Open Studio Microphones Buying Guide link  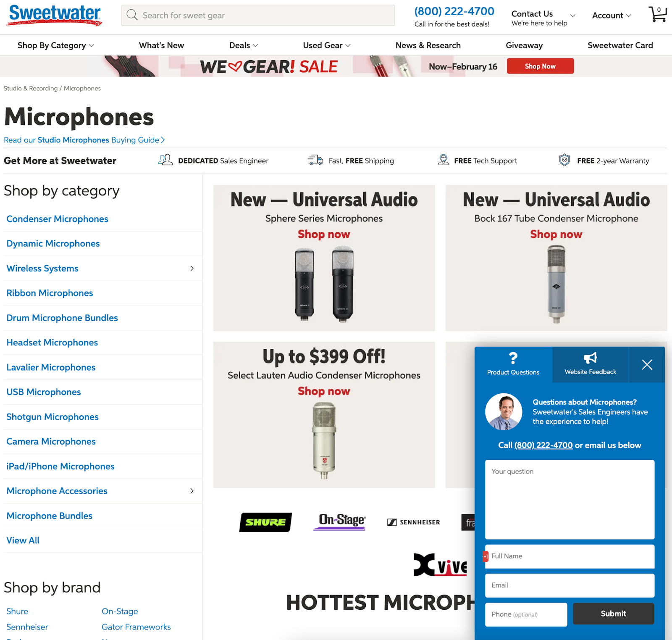tap(84, 140)
